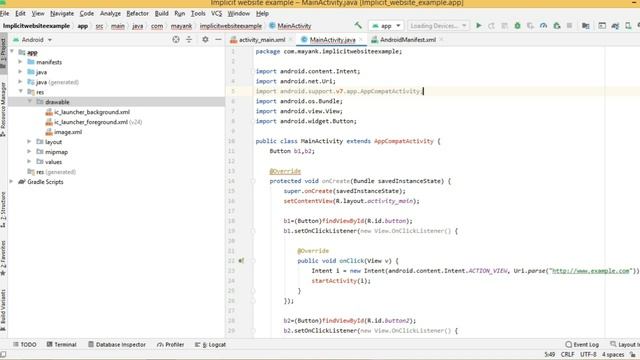The width and height of the screenshot is (640, 360).
Task: Close the MainActivity.java tab
Action: coord(361,40)
